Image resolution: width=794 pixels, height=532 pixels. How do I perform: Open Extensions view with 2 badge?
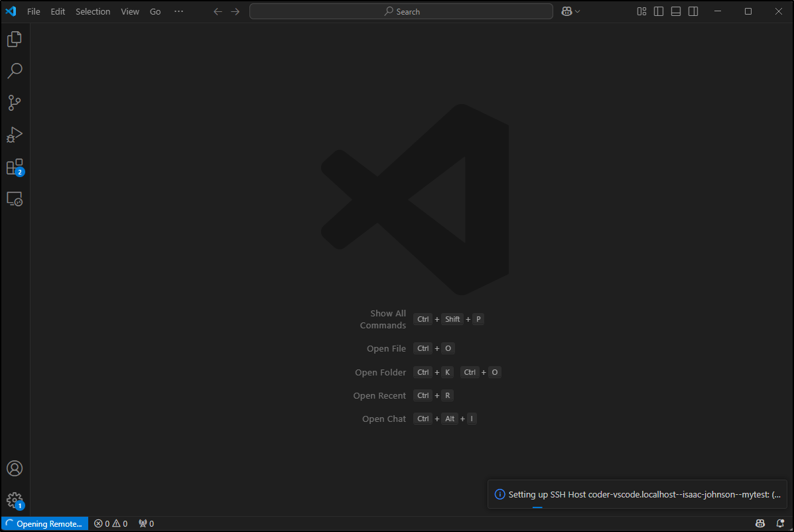pos(15,167)
